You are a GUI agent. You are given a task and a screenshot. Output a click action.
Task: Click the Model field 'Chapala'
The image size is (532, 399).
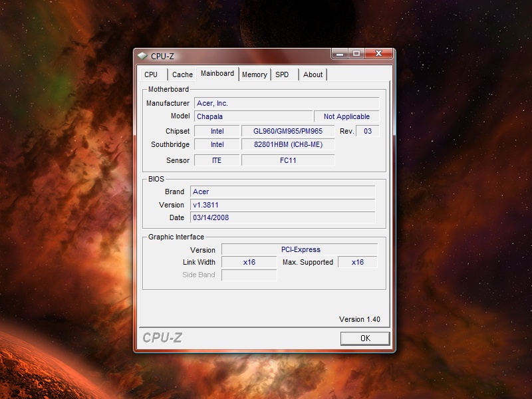pyautogui.click(x=253, y=116)
